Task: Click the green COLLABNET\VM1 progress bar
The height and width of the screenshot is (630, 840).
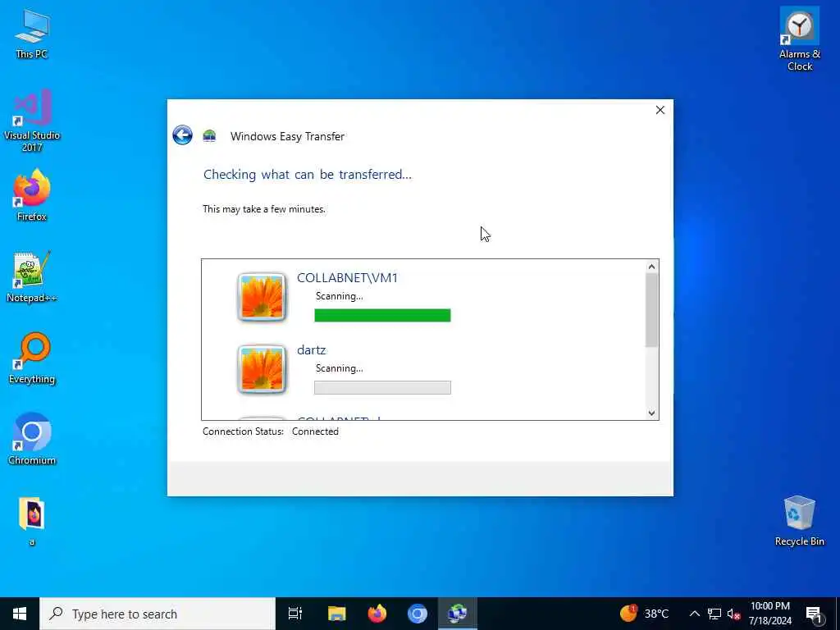Action: click(x=382, y=316)
